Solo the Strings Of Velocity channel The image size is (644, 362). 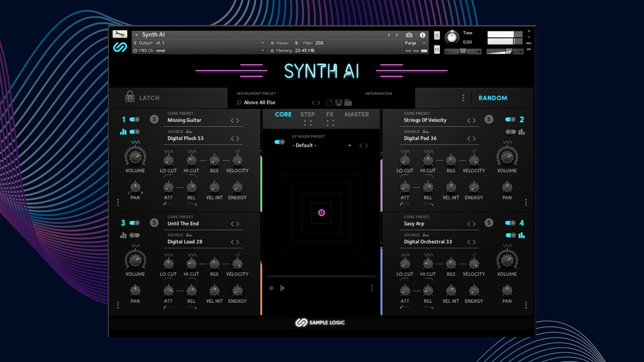pyautogui.click(x=489, y=119)
